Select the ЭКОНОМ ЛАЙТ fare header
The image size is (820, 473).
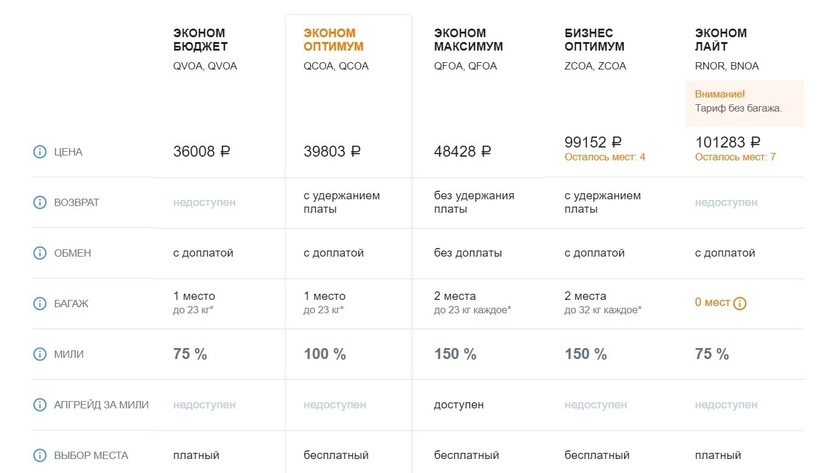[x=720, y=40]
